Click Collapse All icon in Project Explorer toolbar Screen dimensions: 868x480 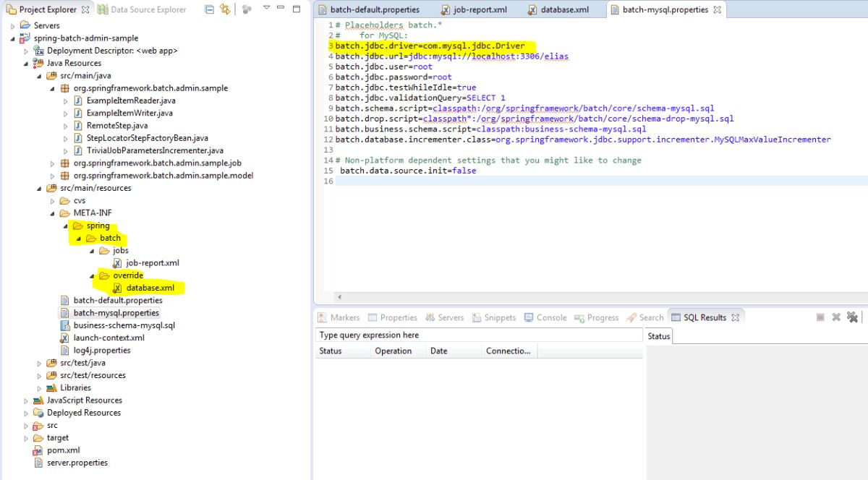pos(209,9)
